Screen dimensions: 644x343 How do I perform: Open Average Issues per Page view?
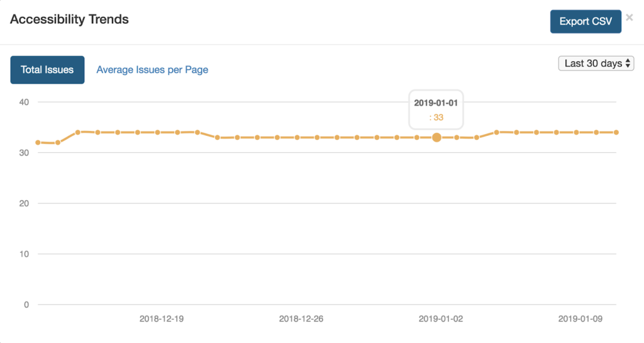coord(152,70)
